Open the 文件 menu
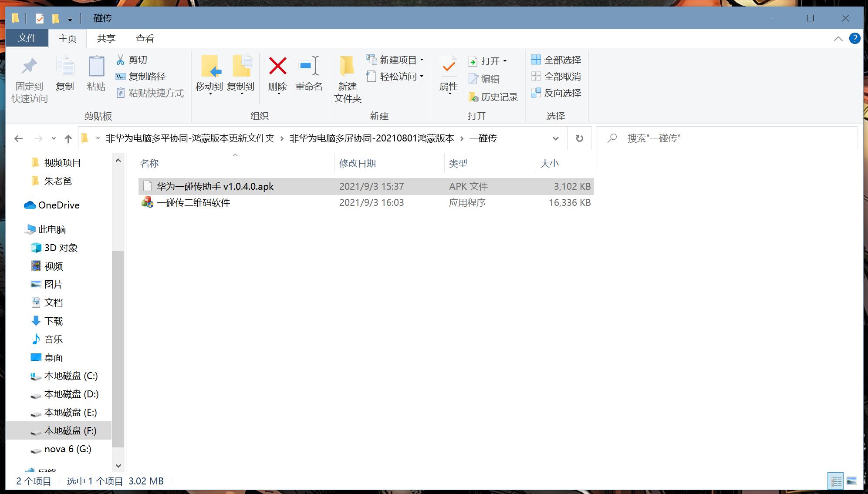Viewport: 868px width, 494px height. point(27,38)
